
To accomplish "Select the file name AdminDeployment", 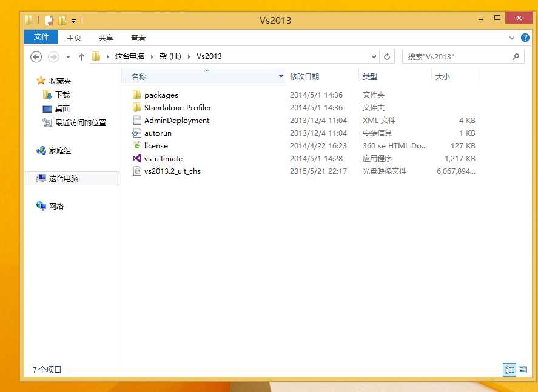I will pyautogui.click(x=177, y=121).
